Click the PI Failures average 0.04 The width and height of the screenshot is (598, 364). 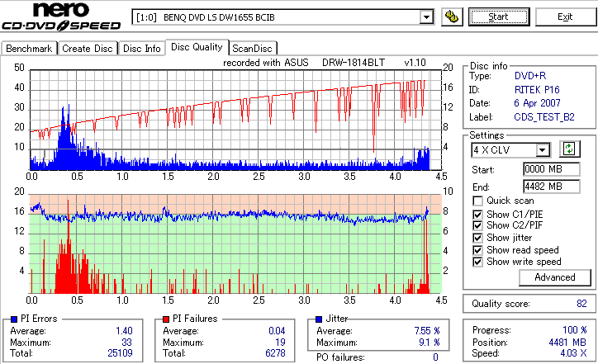(277, 331)
